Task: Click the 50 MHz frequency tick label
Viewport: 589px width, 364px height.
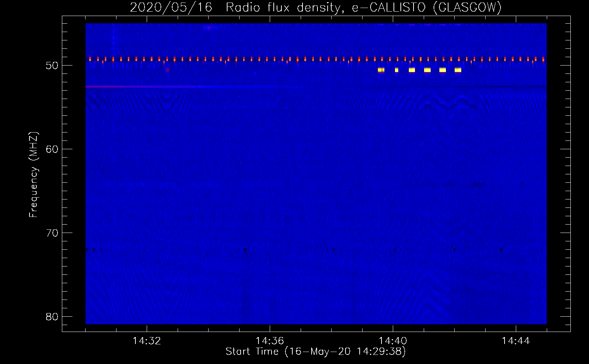Action: click(52, 66)
